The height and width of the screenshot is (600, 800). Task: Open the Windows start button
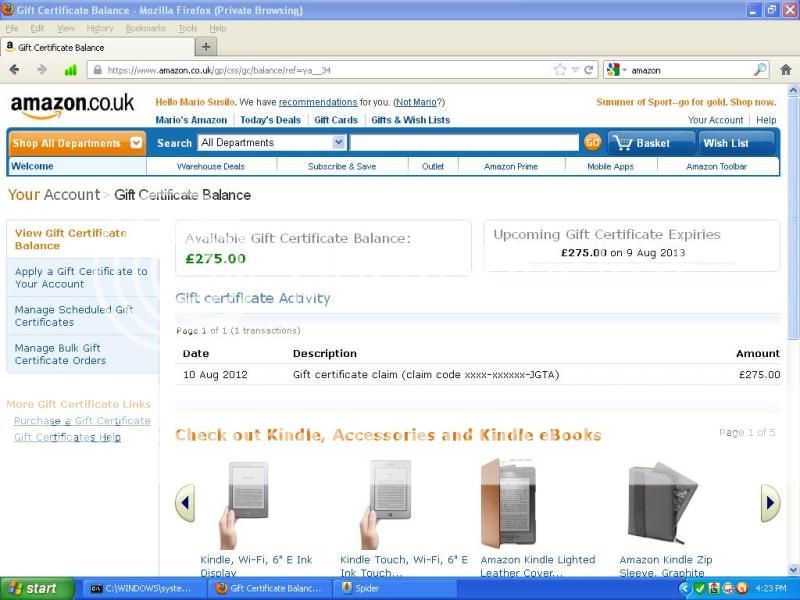pos(36,589)
